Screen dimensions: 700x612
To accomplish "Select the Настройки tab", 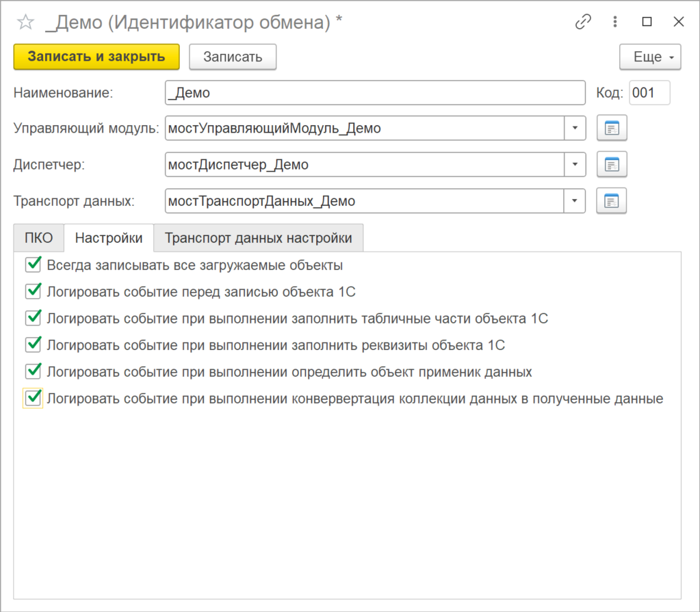I will (x=109, y=238).
